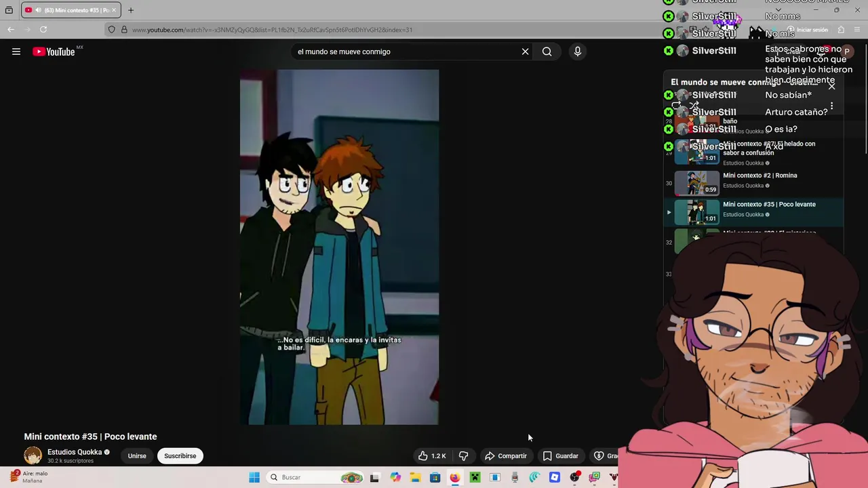Reload the current browser page
Screen dimensions: 868x488
tap(43, 29)
